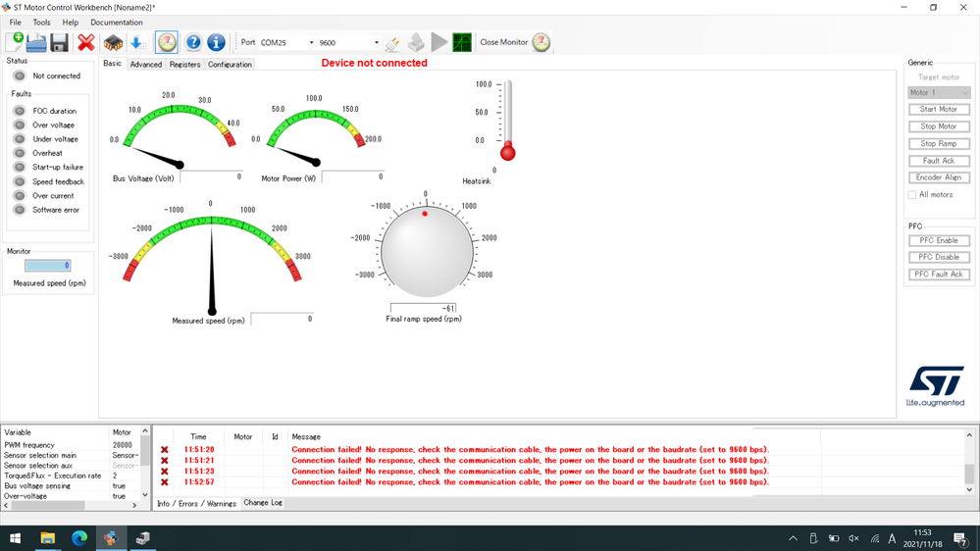
Task: Click the PWM frequency variable row
Action: (71, 445)
